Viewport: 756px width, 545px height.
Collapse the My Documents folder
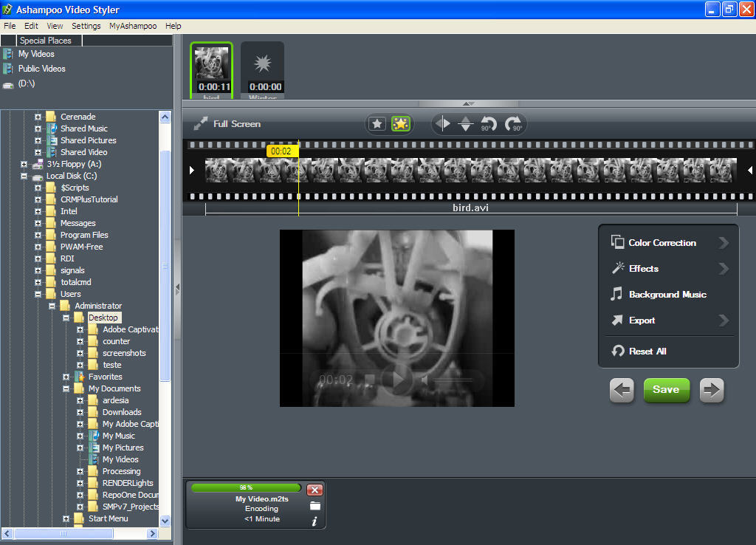pyautogui.click(x=66, y=388)
